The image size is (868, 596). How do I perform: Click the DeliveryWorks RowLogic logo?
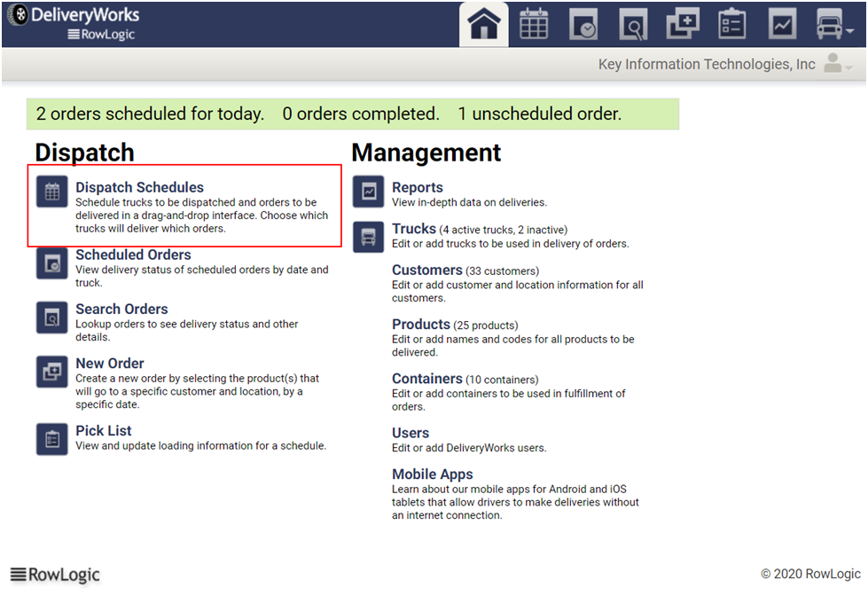[73, 23]
